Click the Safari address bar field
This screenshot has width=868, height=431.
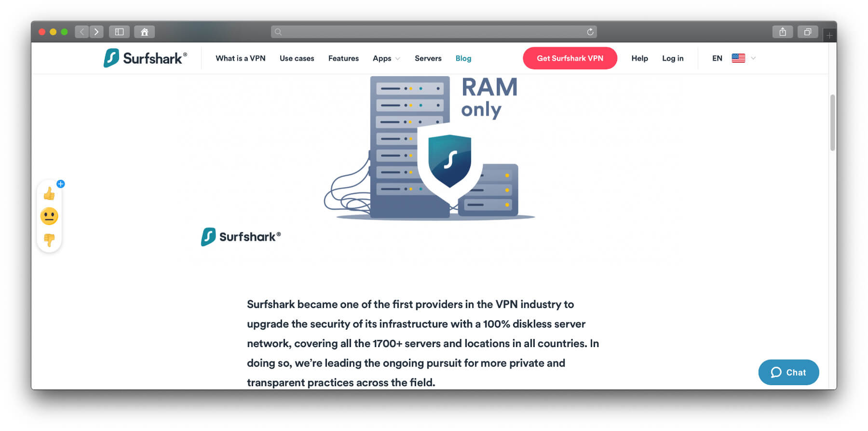pyautogui.click(x=434, y=32)
